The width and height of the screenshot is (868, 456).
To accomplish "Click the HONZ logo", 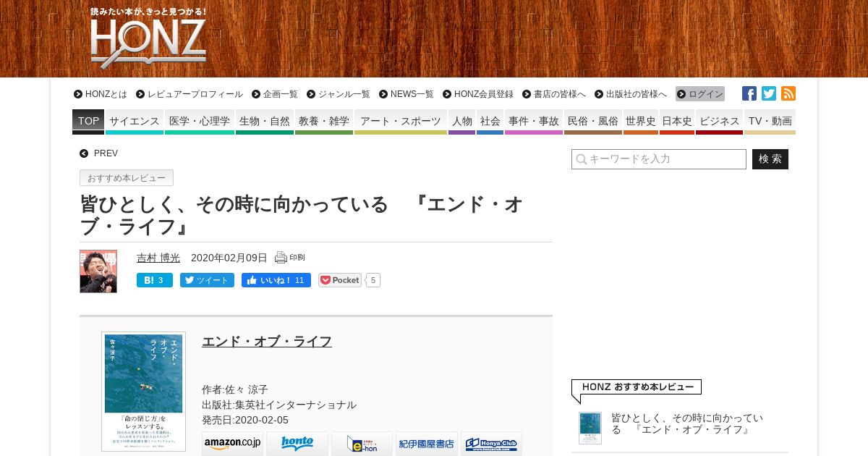I will tap(148, 38).
